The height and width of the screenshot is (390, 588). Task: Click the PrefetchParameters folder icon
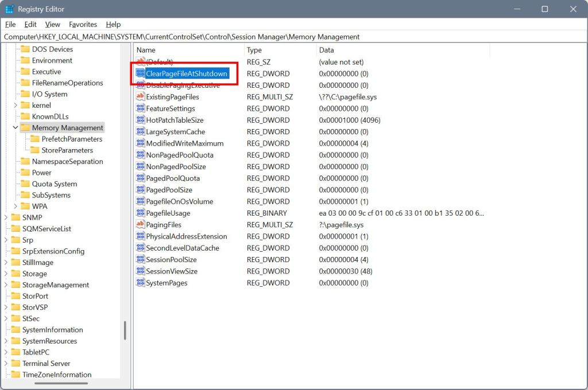click(35, 139)
